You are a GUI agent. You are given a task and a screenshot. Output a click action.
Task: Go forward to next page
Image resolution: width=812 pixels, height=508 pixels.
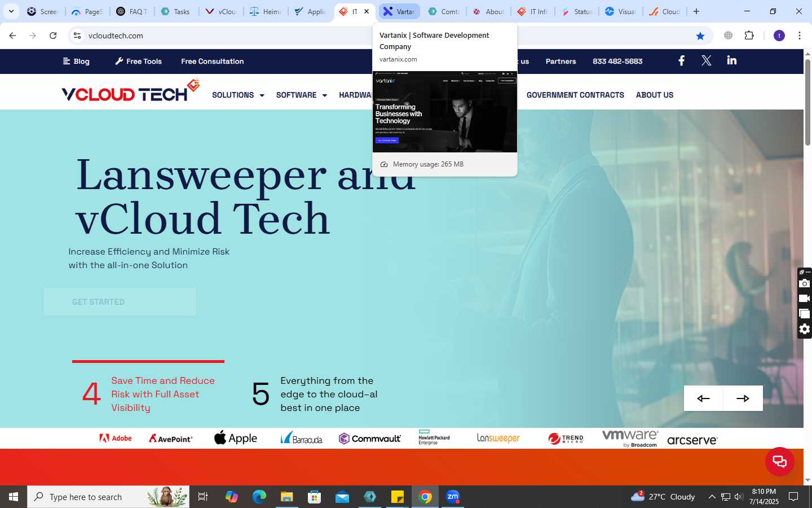point(33,36)
